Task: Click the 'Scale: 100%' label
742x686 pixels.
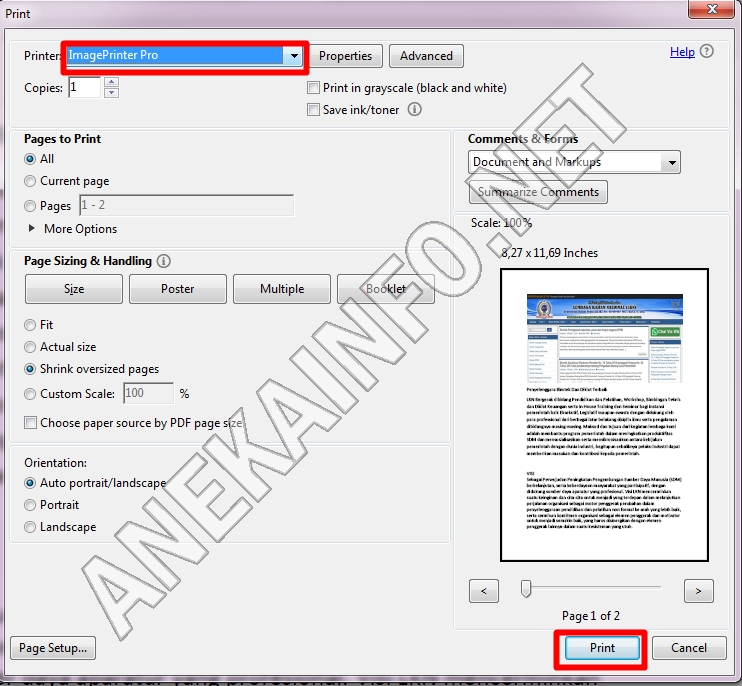Action: (x=501, y=223)
